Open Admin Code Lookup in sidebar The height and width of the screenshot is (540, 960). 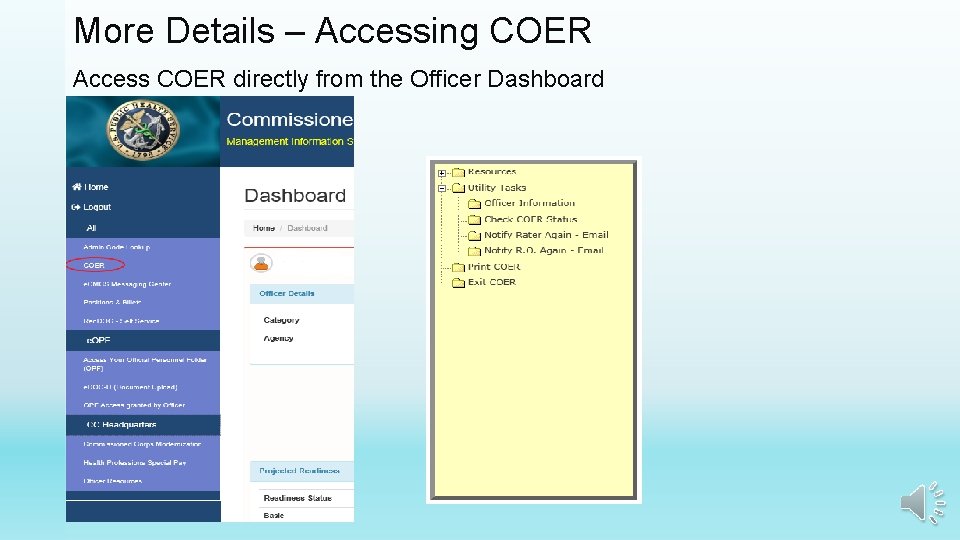(x=116, y=247)
